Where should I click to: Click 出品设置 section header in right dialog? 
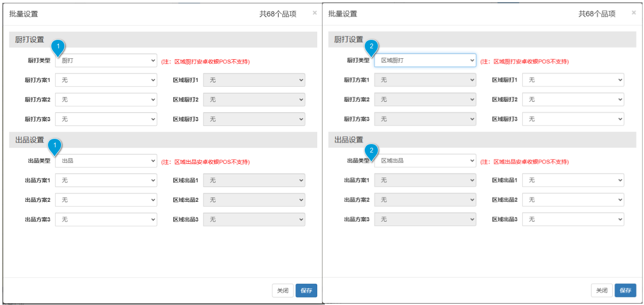click(x=482, y=140)
